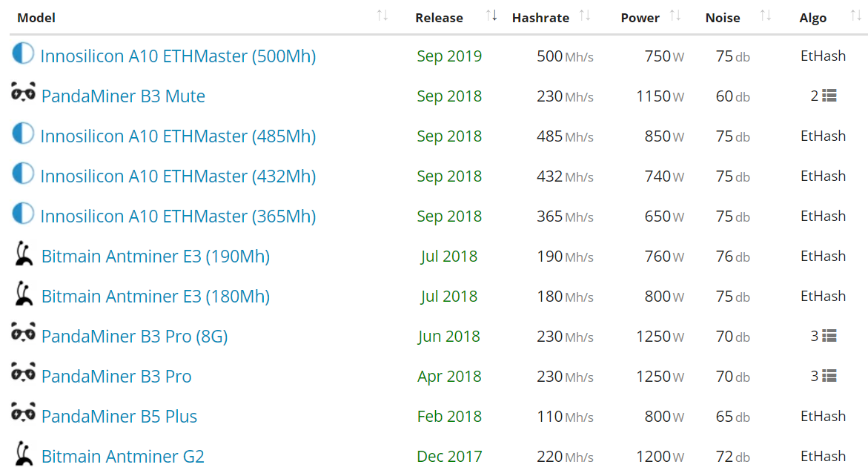The image size is (868, 473).
Task: Select EtHash in the Antminer G2 row
Action: (824, 456)
